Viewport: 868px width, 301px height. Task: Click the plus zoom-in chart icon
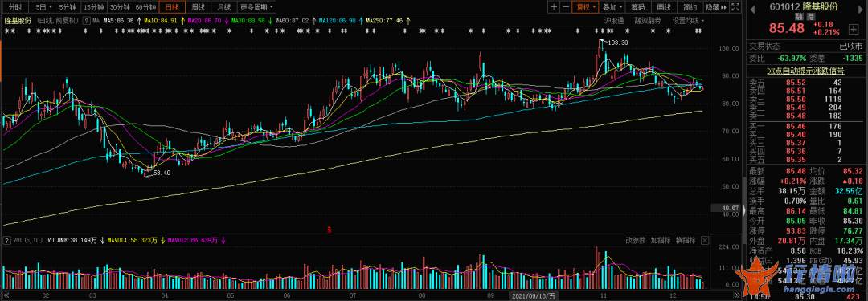tap(554, 7)
